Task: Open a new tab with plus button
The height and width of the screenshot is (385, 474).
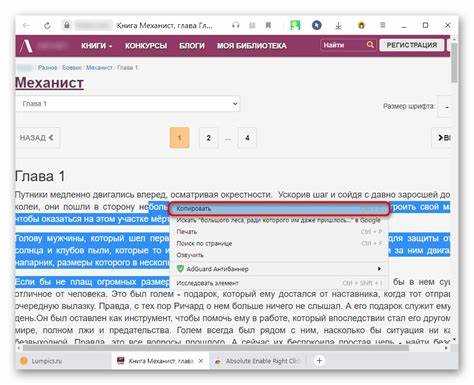Action: (319, 360)
